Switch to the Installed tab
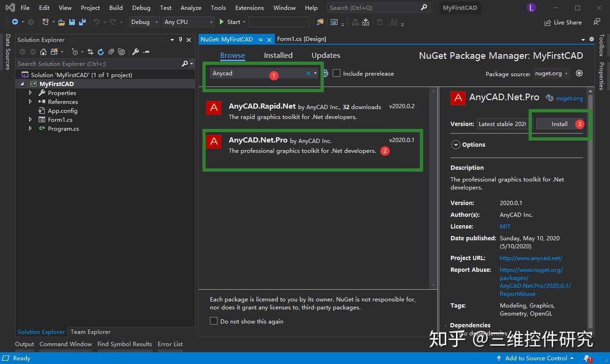 [x=278, y=55]
